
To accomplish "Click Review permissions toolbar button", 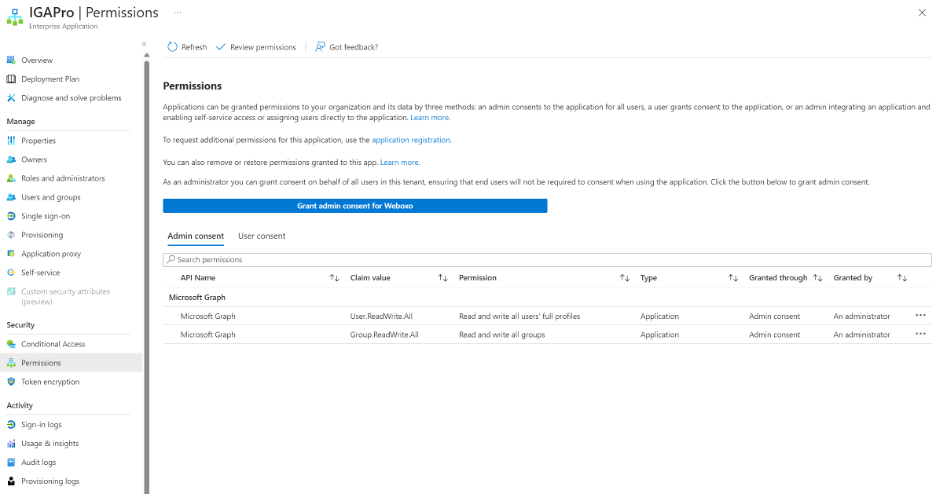I will pyautogui.click(x=256, y=47).
